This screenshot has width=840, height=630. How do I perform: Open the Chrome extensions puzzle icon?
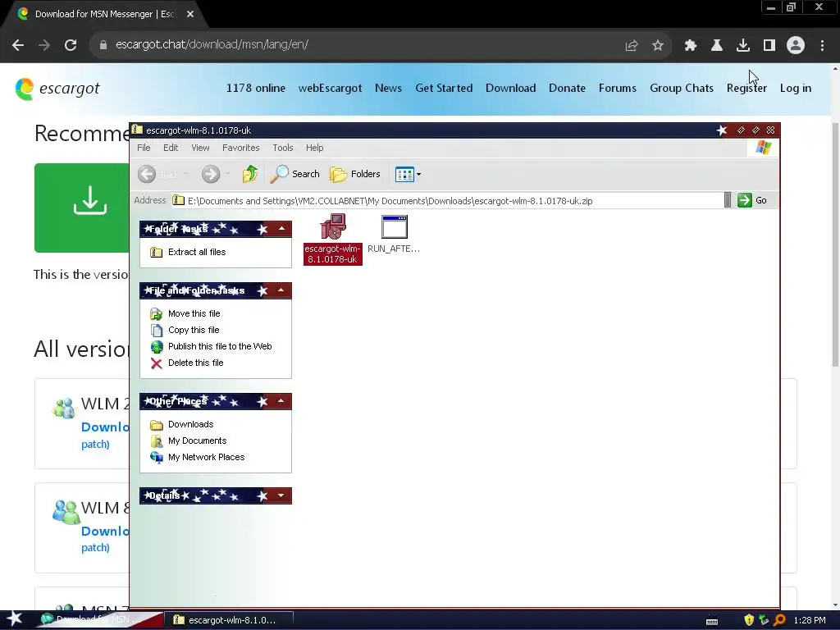(x=690, y=46)
